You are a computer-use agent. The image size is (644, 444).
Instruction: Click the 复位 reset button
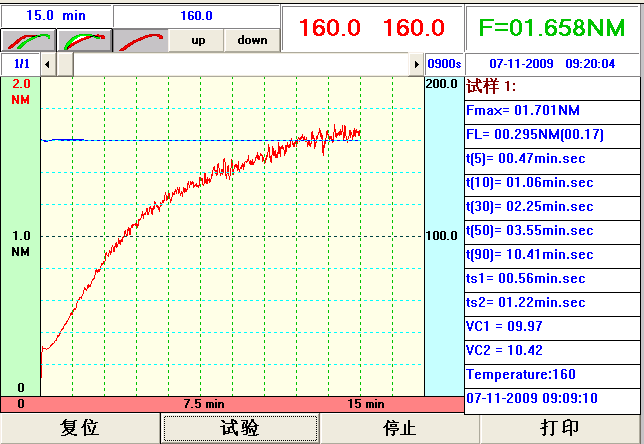[x=80, y=428]
